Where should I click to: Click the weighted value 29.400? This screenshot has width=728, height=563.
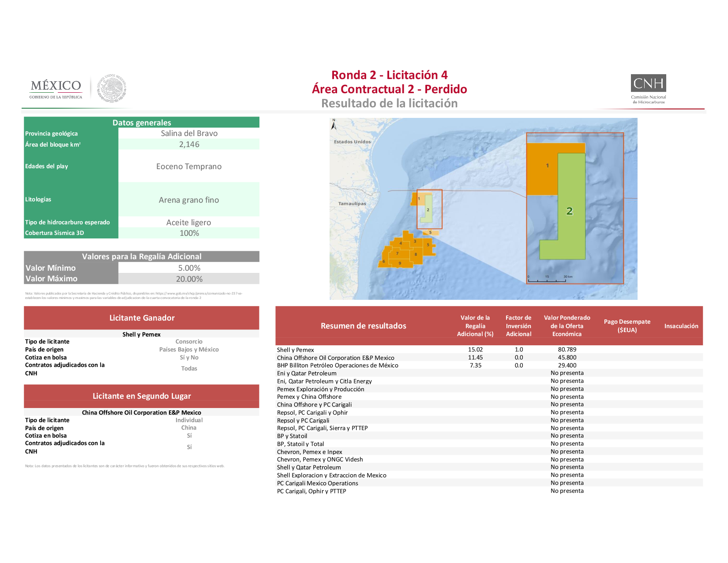tap(567, 366)
